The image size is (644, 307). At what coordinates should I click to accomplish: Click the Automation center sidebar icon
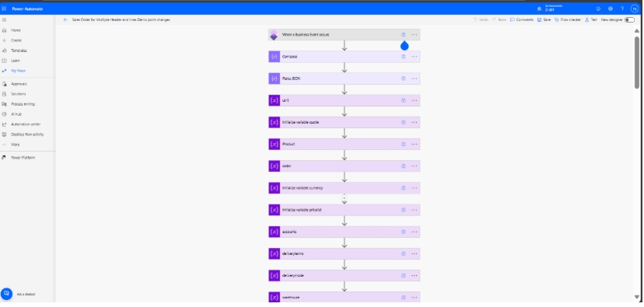click(x=5, y=124)
